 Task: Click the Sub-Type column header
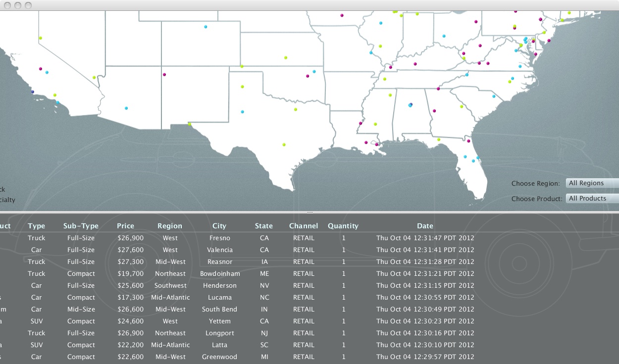click(x=81, y=226)
